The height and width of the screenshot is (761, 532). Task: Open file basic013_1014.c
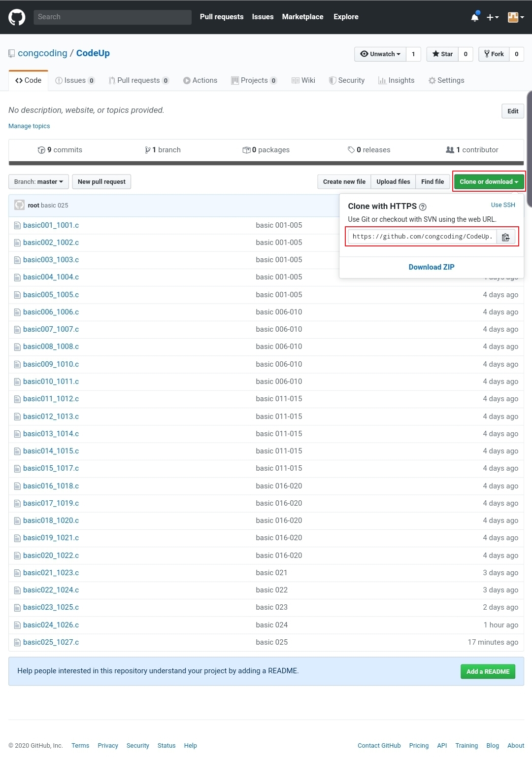point(51,434)
